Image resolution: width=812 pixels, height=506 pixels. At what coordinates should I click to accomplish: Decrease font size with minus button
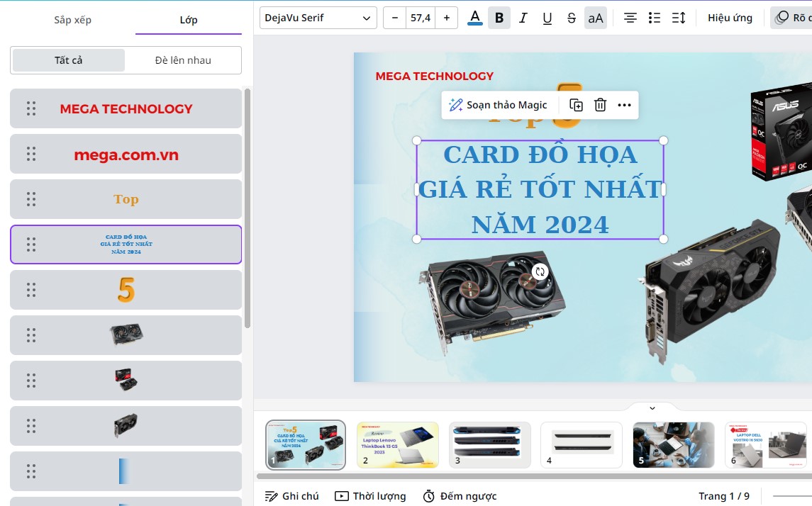click(x=394, y=18)
